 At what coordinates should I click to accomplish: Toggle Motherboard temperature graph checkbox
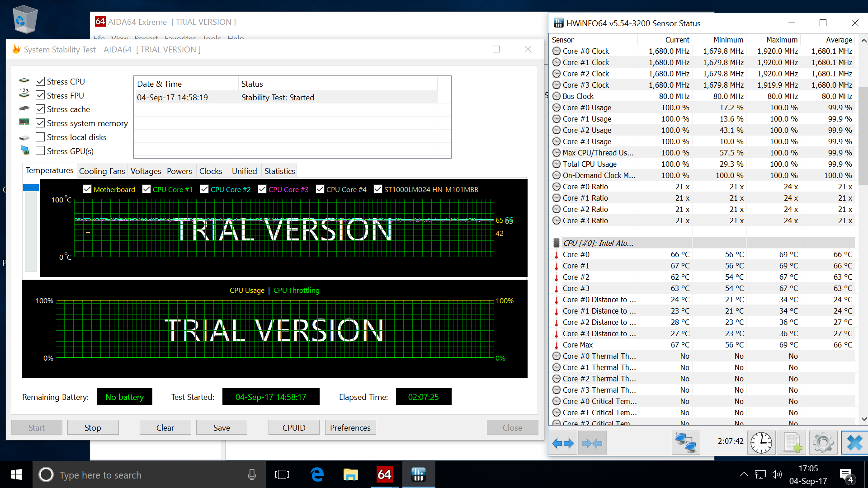pyautogui.click(x=87, y=189)
